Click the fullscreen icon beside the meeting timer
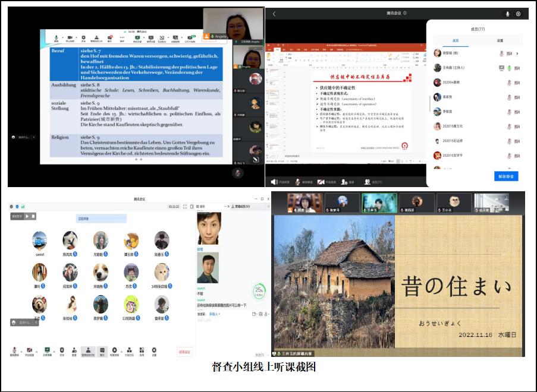The image size is (537, 392). [185, 206]
